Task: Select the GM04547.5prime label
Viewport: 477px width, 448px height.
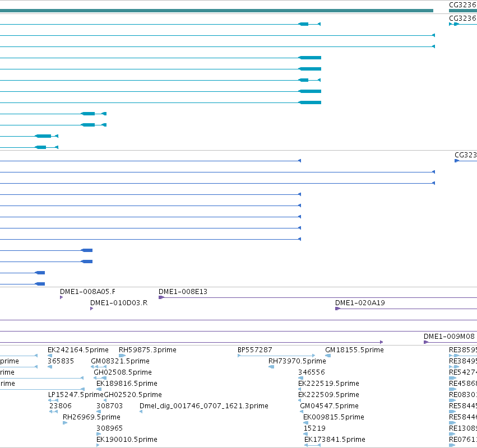Action: click(329, 406)
